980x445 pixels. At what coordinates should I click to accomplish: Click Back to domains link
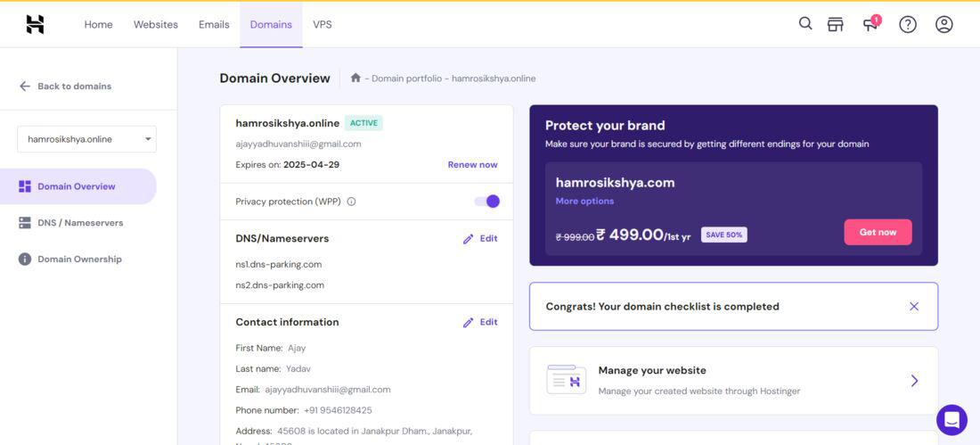point(74,87)
